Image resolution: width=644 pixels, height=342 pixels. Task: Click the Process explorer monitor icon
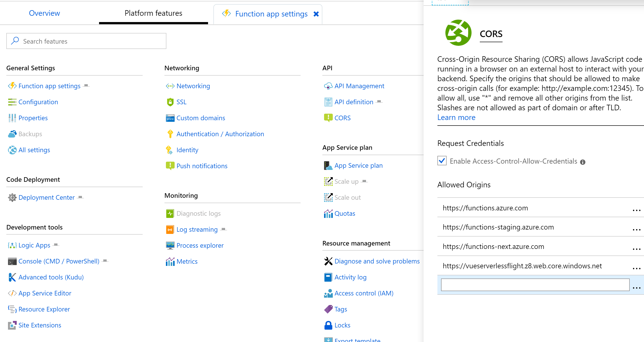(x=170, y=246)
